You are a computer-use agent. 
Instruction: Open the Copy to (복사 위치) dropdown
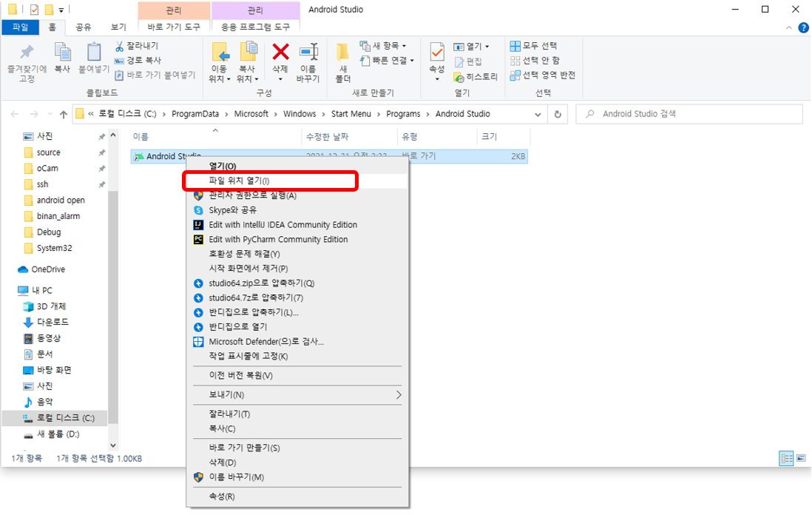tap(248, 63)
